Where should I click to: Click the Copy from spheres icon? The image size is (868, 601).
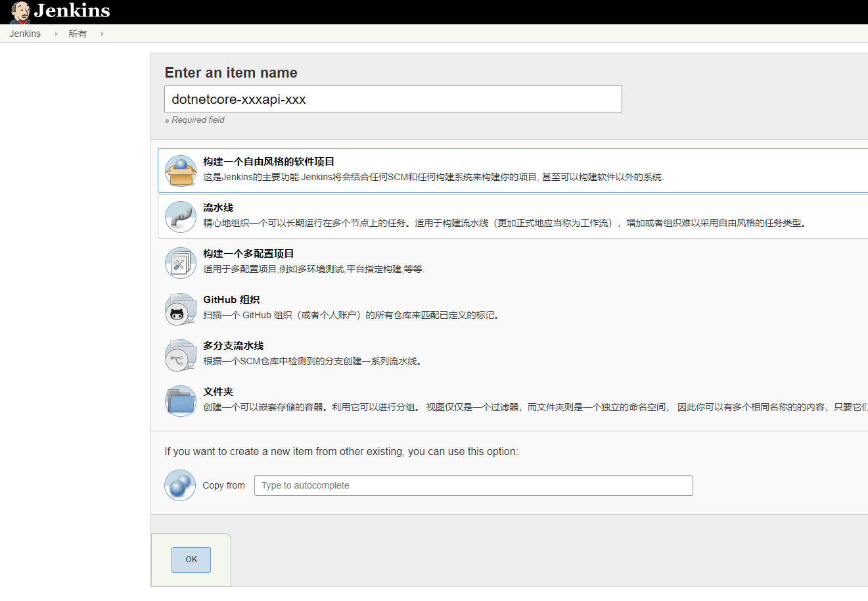(x=180, y=485)
